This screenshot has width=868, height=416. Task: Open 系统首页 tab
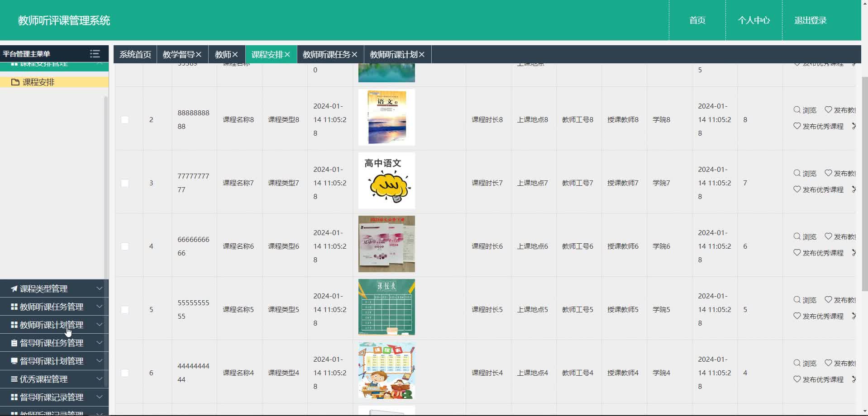[x=135, y=54]
